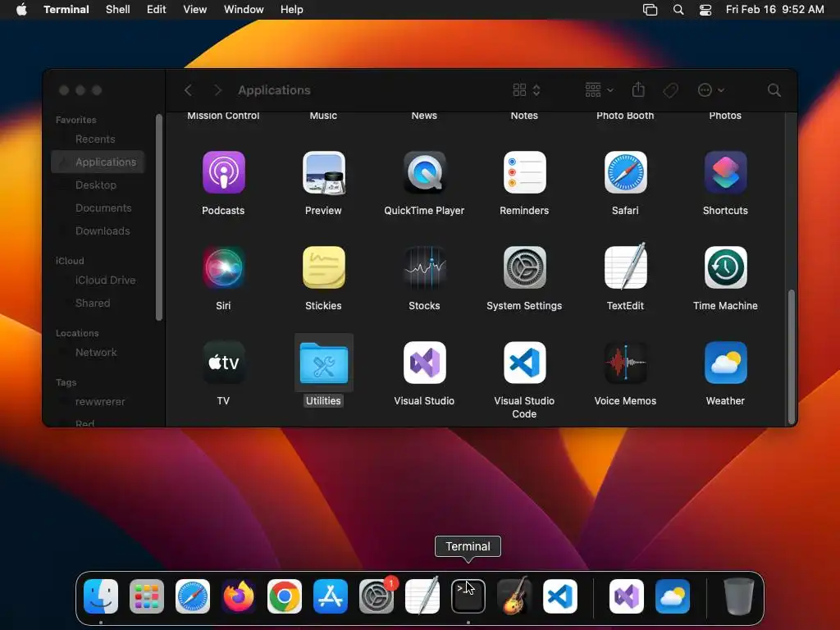Open the Shell menu
840x630 pixels.
(118, 10)
